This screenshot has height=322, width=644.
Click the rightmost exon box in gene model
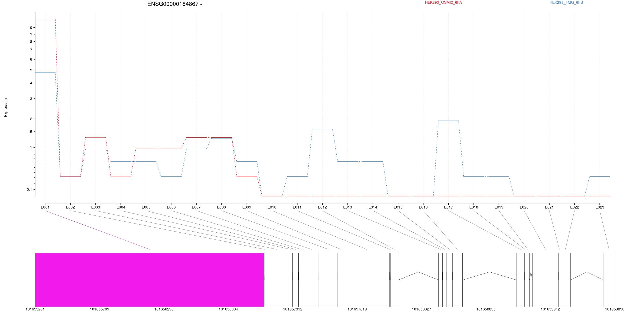pyautogui.click(x=609, y=280)
